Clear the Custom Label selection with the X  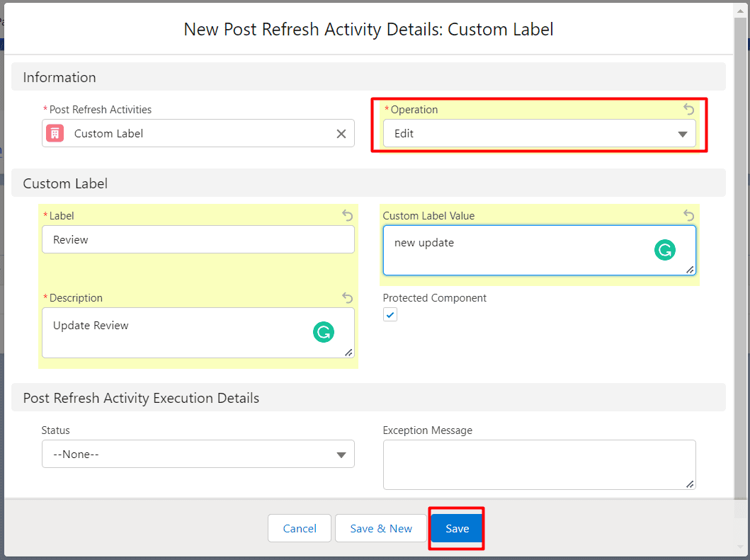340,133
